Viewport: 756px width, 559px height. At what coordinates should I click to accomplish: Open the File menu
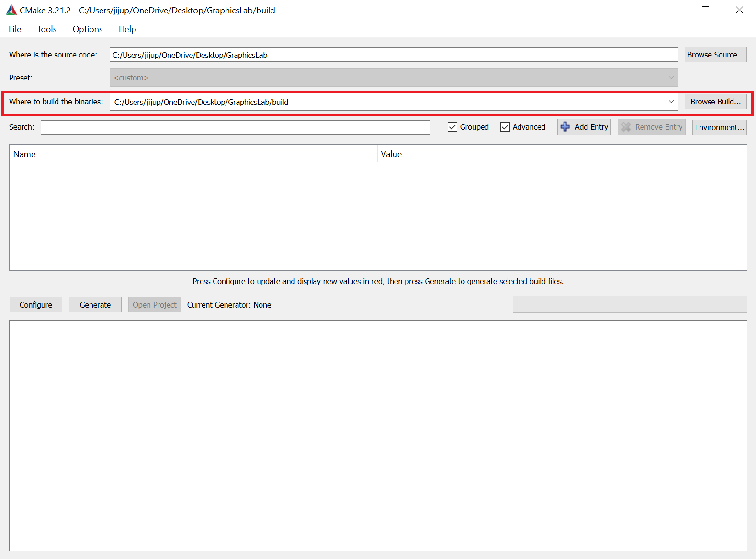pyautogui.click(x=15, y=29)
